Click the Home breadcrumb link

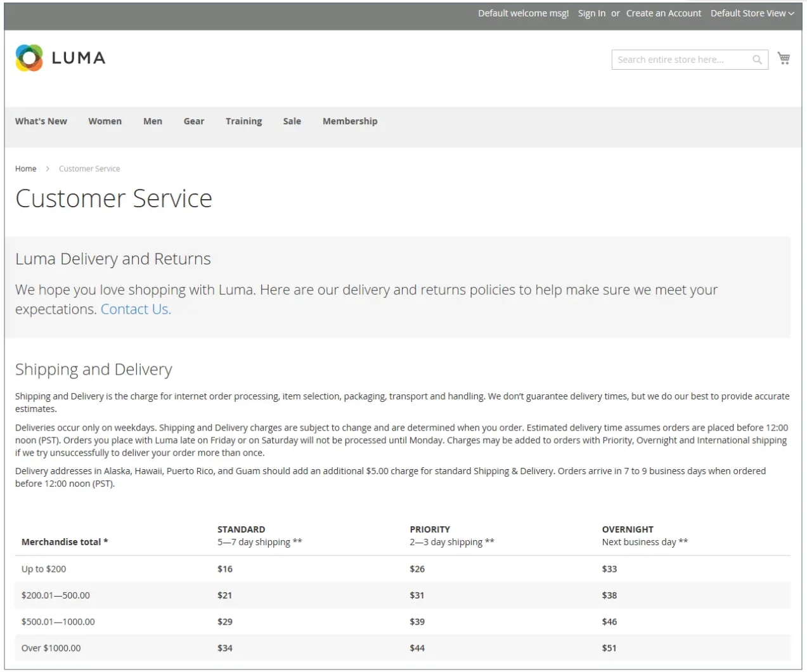26,169
